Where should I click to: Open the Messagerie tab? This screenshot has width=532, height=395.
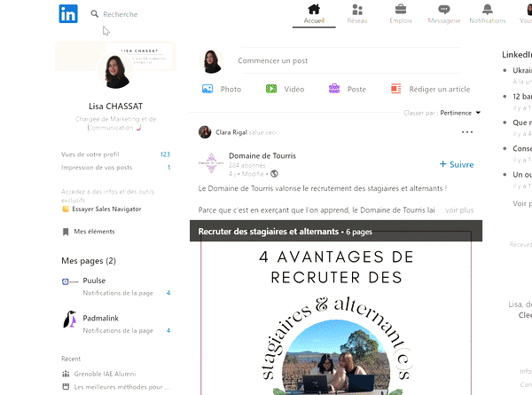[x=444, y=14]
